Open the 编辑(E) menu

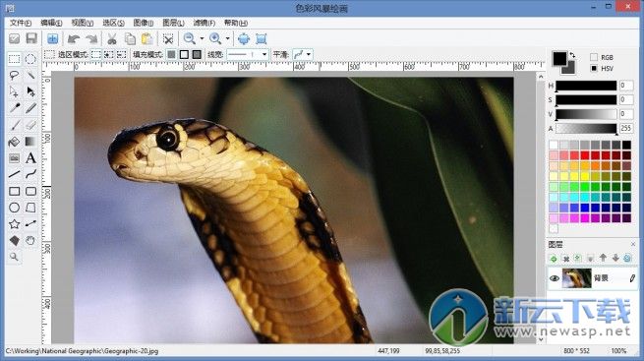pos(51,23)
